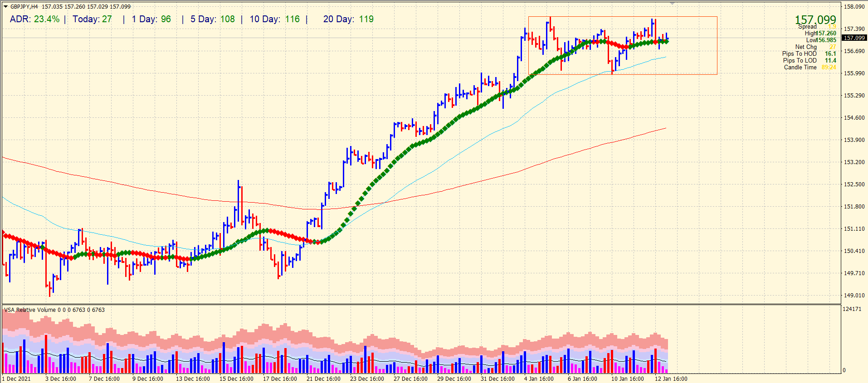Click the Pips To HOD 16.1 readout

tap(809, 53)
